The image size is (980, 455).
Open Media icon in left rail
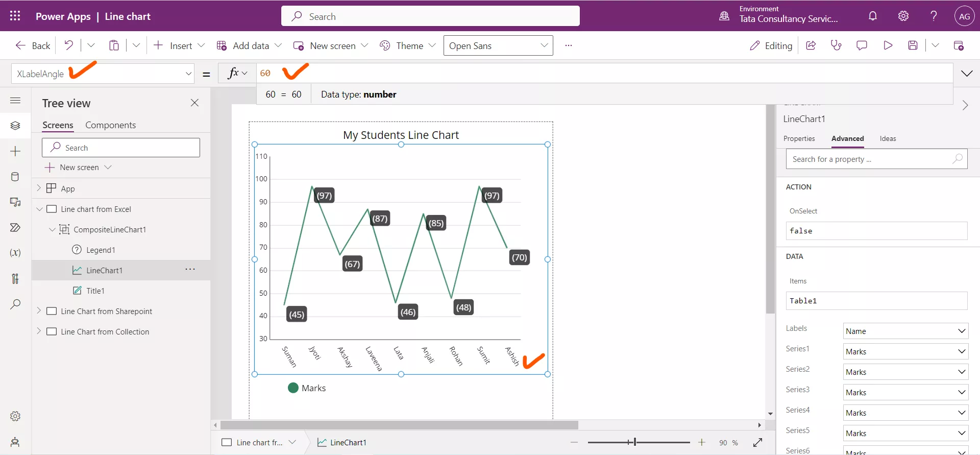pos(15,202)
